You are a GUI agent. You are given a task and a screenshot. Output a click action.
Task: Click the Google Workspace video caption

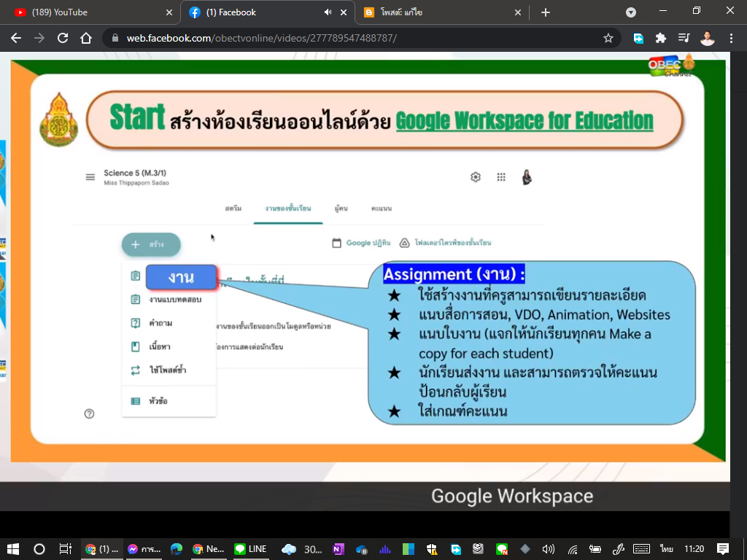click(x=512, y=496)
